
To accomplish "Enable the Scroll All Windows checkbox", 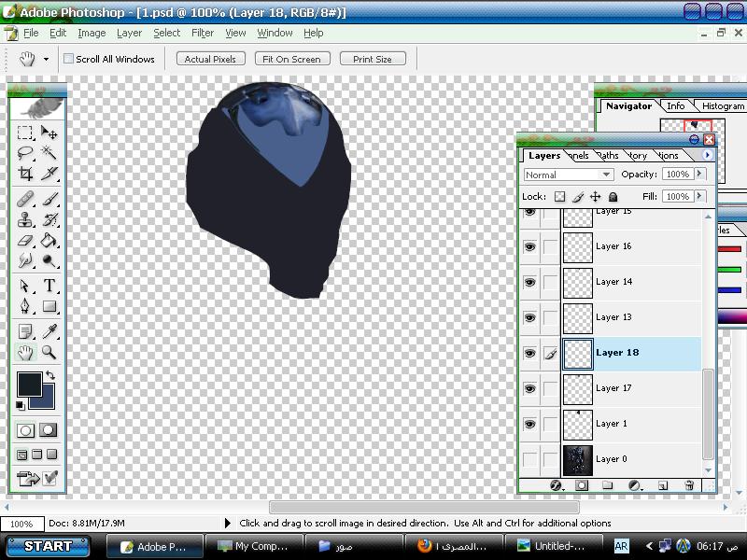I will coord(68,59).
